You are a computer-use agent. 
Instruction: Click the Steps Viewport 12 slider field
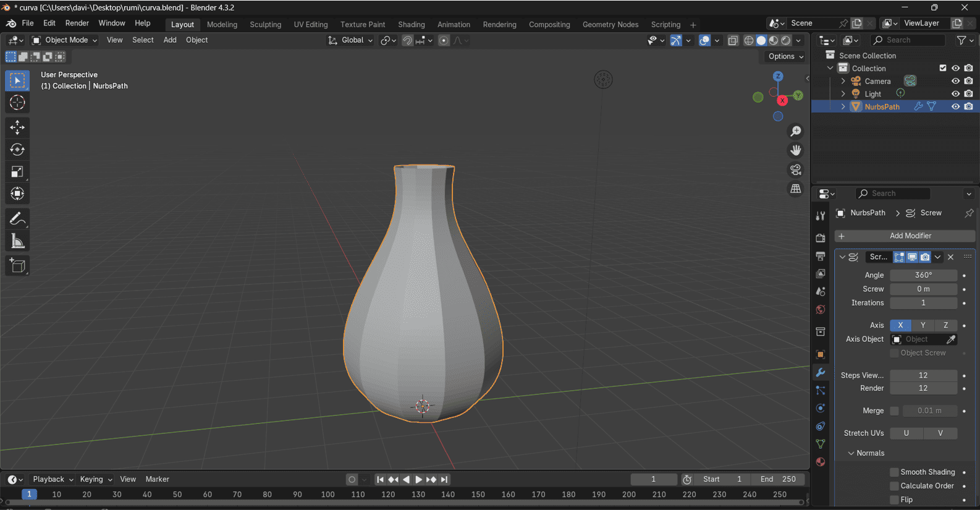click(x=923, y=375)
